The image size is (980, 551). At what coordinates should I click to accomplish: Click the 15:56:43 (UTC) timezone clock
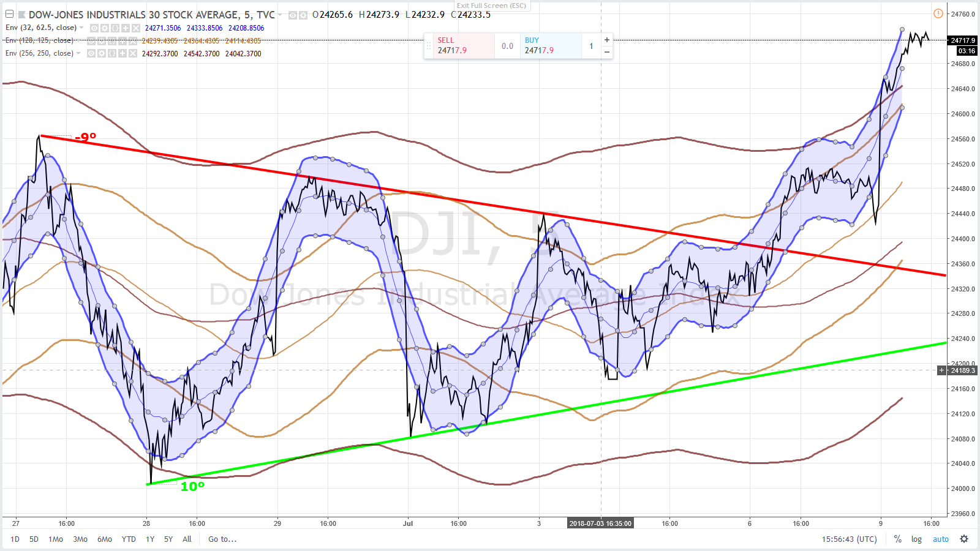click(x=849, y=539)
